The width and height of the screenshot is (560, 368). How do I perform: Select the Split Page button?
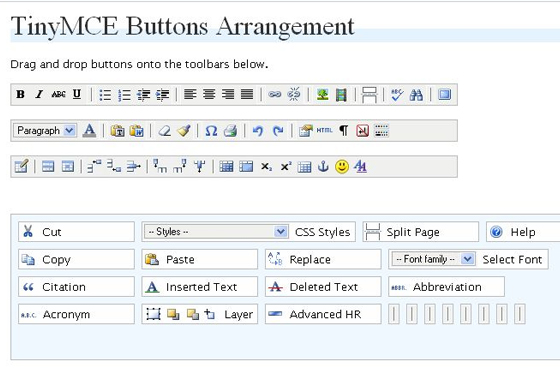[421, 232]
